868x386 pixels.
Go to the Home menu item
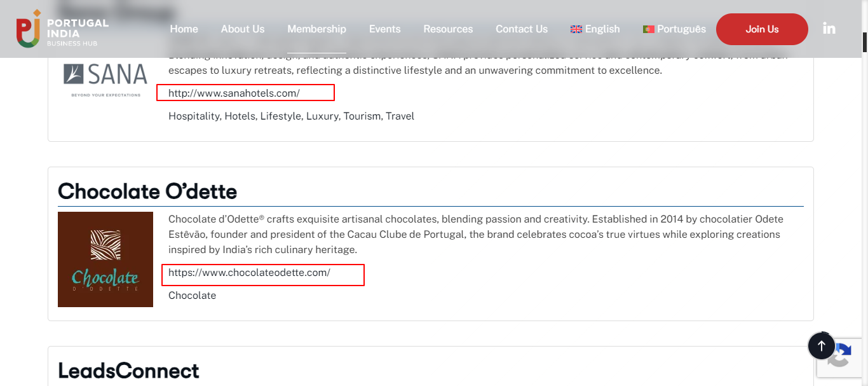click(184, 29)
